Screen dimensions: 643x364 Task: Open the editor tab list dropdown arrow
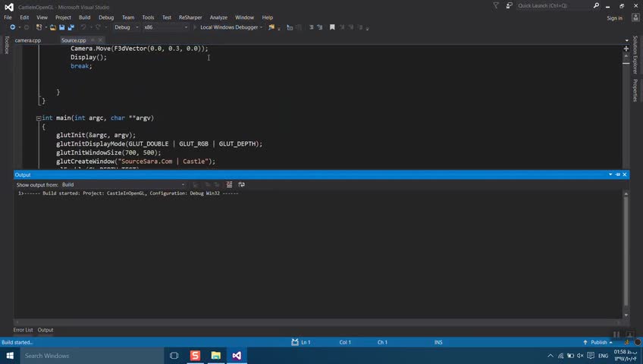pos(626,40)
